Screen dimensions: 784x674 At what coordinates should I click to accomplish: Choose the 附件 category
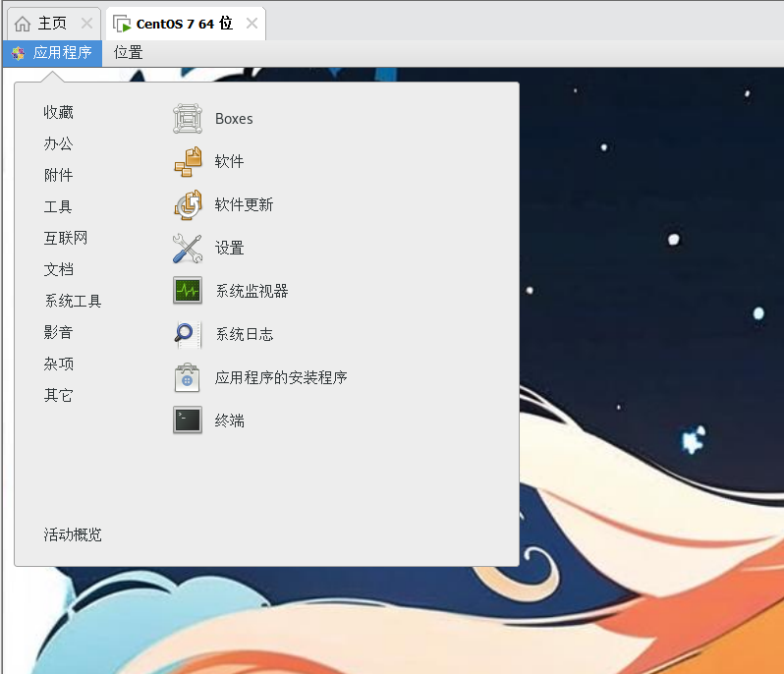59,176
